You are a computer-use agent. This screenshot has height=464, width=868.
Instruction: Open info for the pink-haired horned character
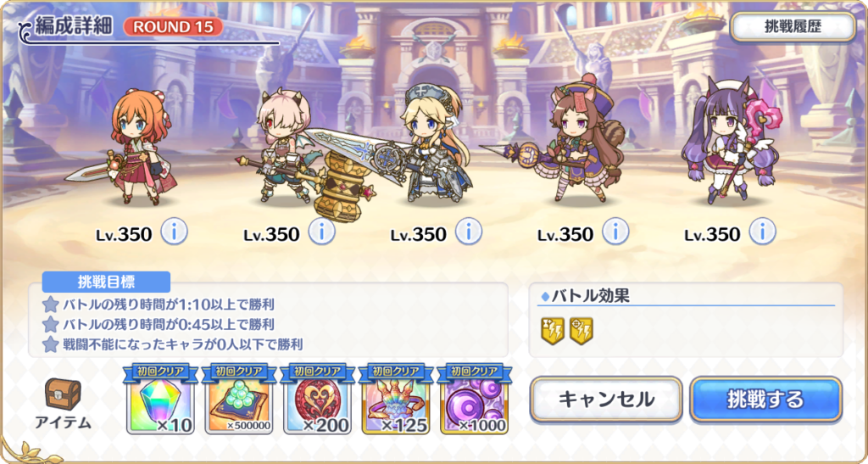click(321, 232)
